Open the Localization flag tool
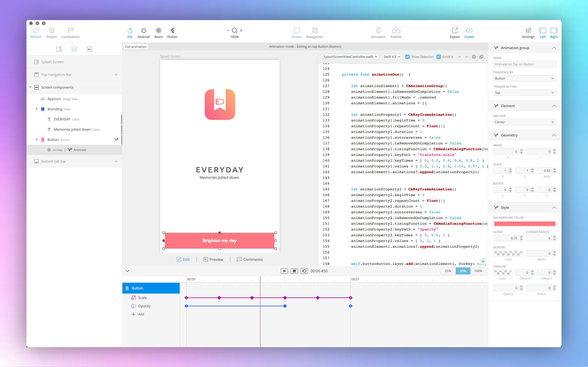This screenshot has height=367, width=588. pos(71,31)
